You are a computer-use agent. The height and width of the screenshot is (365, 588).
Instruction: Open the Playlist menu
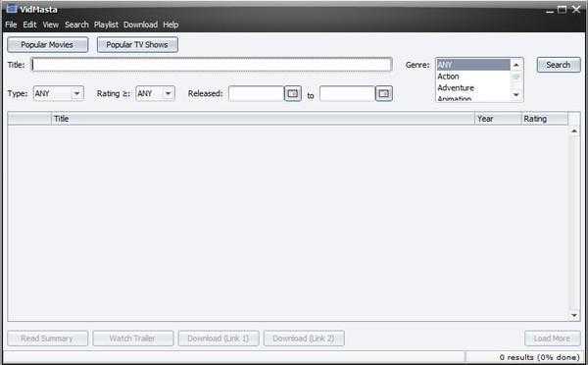coord(106,25)
